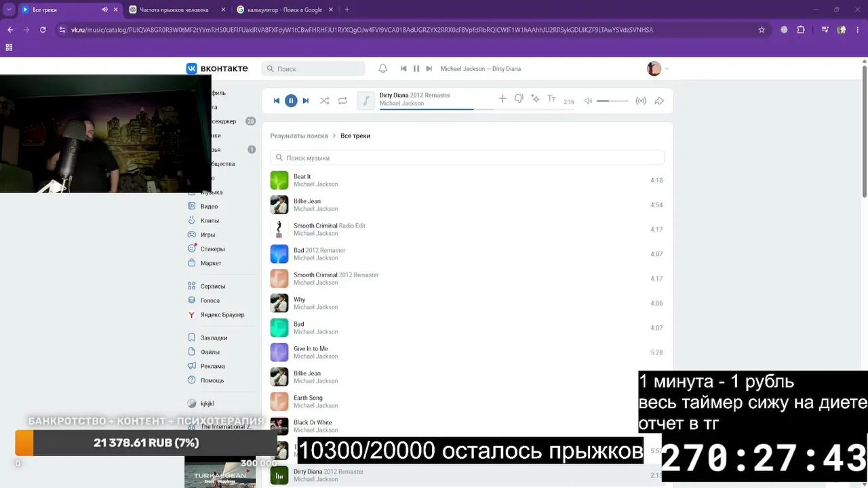Go back in browser history
The width and height of the screenshot is (868, 488).
point(10,30)
